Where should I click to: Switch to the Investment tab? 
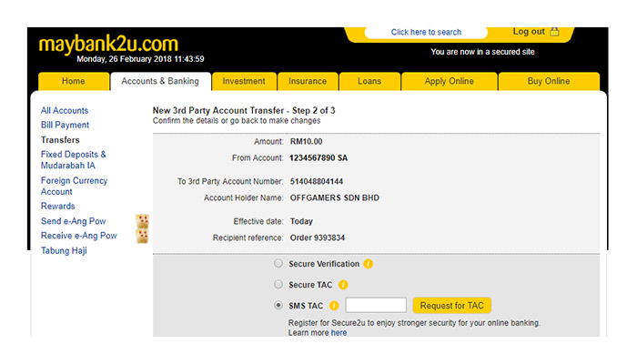click(x=244, y=81)
